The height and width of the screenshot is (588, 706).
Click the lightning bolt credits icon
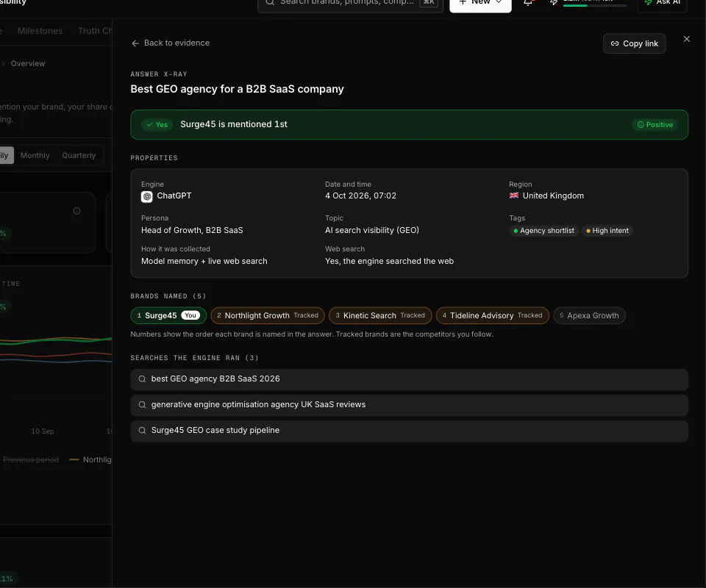pyautogui.click(x=554, y=2)
